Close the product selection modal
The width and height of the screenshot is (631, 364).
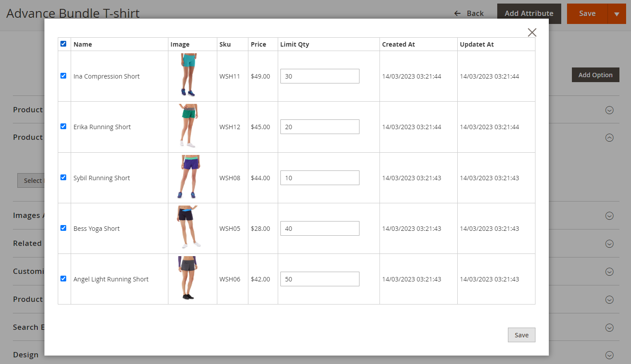coord(532,32)
